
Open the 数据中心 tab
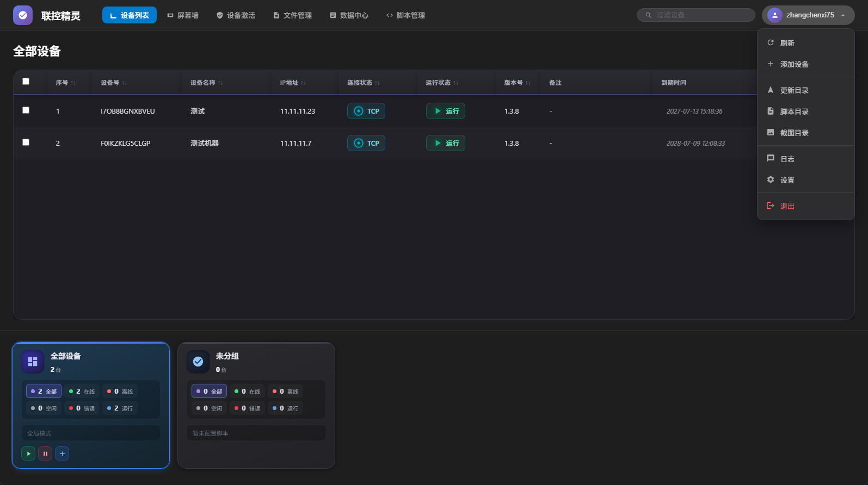click(349, 15)
